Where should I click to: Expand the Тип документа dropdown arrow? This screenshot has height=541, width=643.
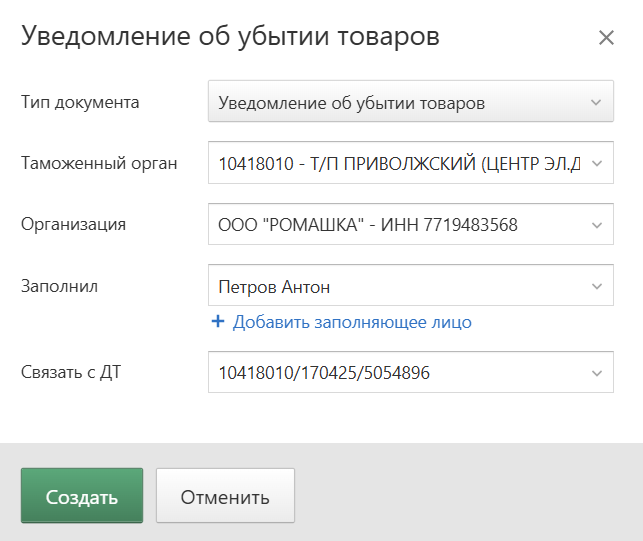pos(596,102)
